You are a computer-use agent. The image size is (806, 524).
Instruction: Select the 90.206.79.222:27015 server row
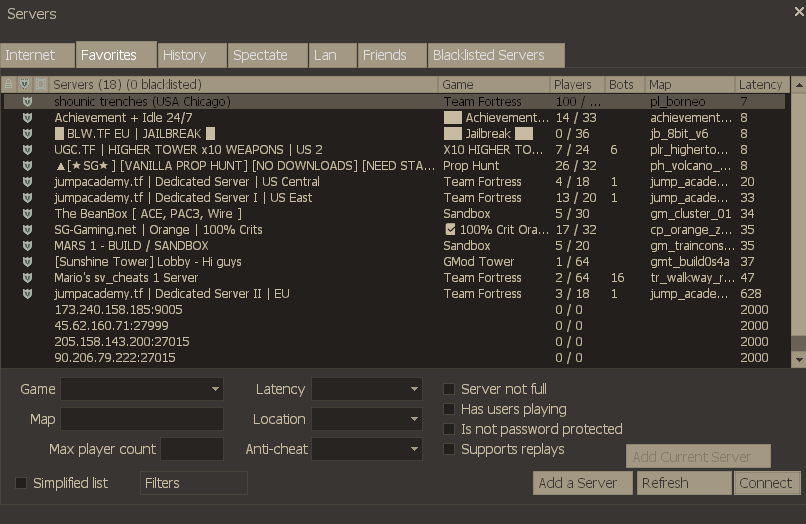(x=394, y=357)
